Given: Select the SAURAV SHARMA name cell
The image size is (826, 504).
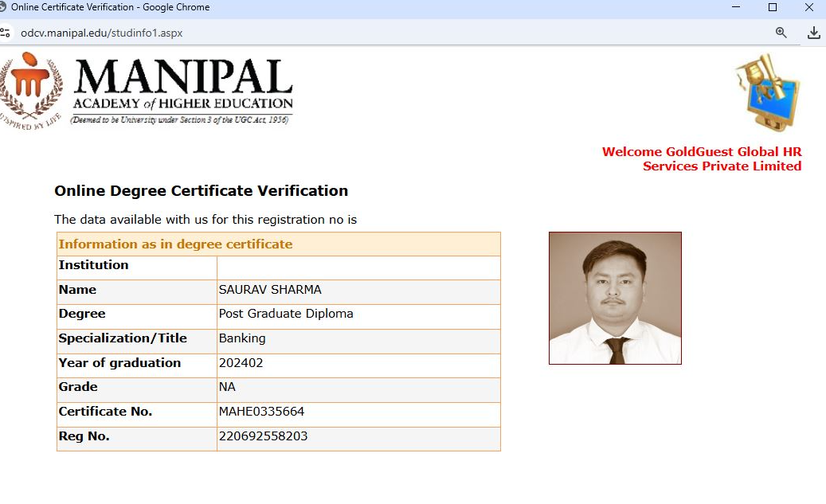Looking at the screenshot, I should point(270,290).
